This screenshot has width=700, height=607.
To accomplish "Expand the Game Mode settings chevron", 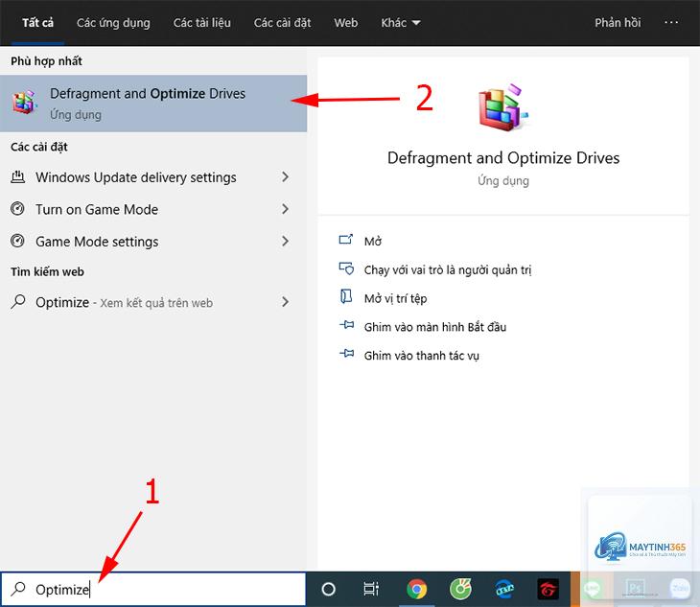I will pos(285,242).
